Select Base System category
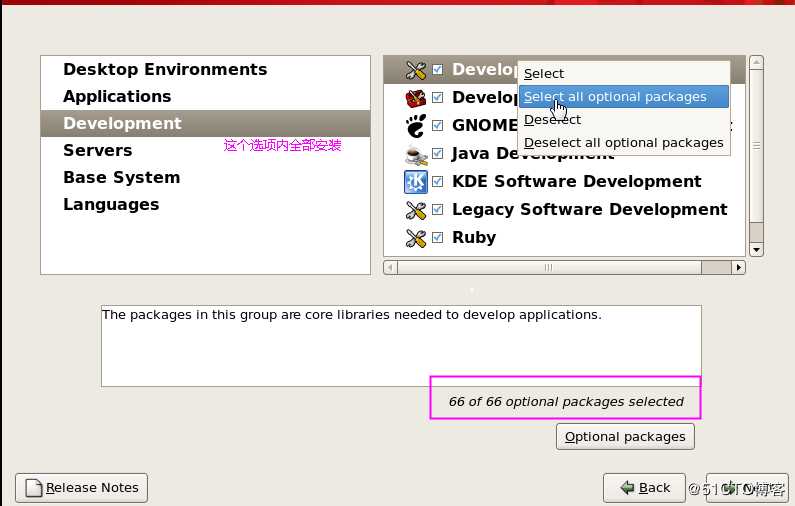Image resolution: width=795 pixels, height=506 pixels. 205,177
